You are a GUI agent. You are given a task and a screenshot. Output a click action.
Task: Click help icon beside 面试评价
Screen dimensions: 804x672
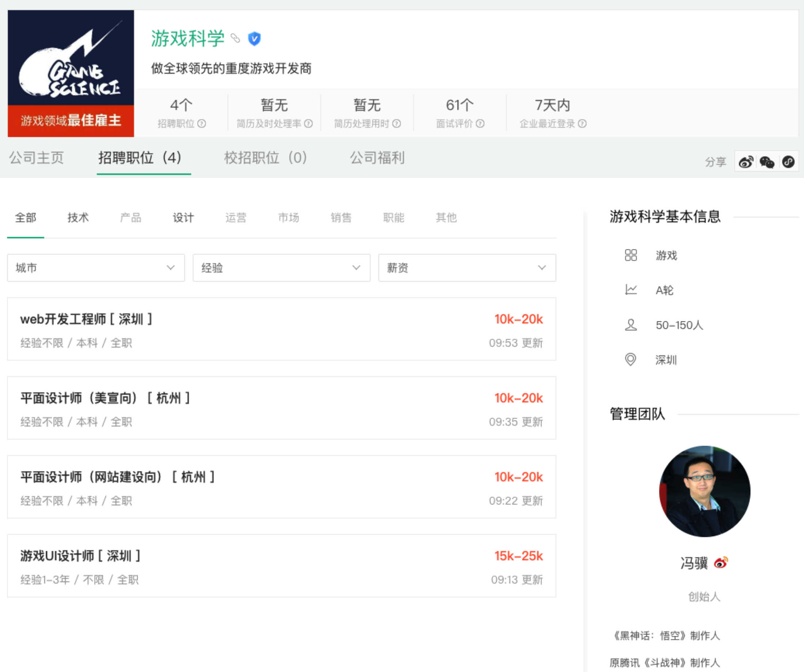[480, 124]
